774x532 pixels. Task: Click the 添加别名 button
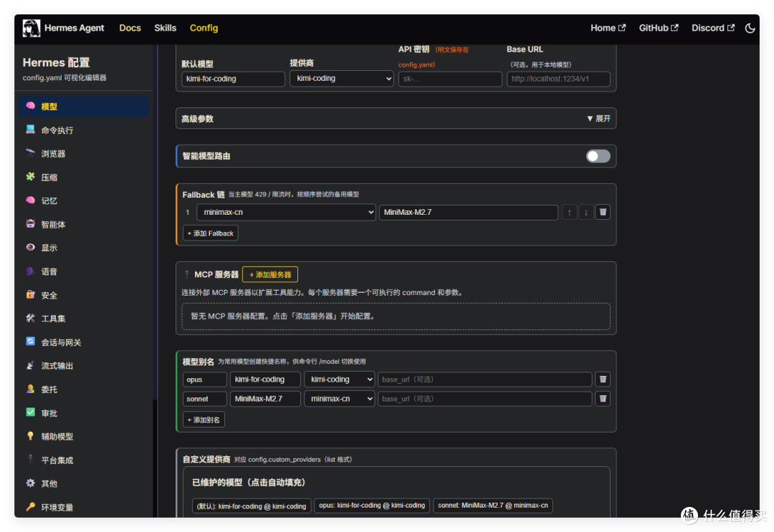204,420
